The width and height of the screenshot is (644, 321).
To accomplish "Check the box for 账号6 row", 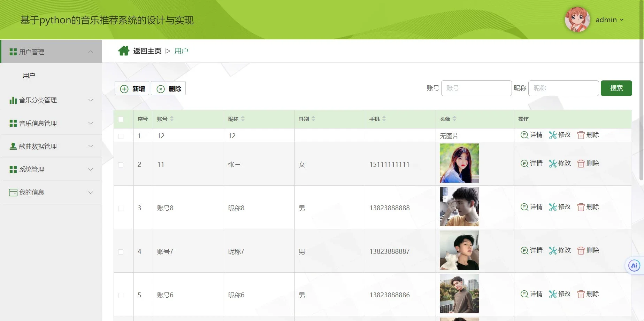I will pyautogui.click(x=121, y=295).
